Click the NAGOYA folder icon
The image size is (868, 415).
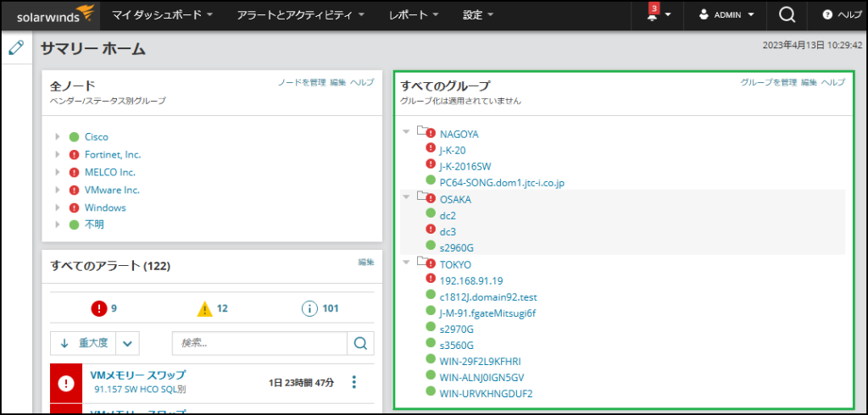(x=426, y=131)
